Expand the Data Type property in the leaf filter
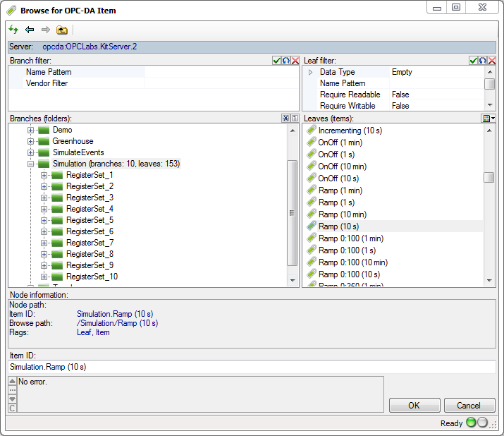The height and width of the screenshot is (436, 504). point(310,72)
